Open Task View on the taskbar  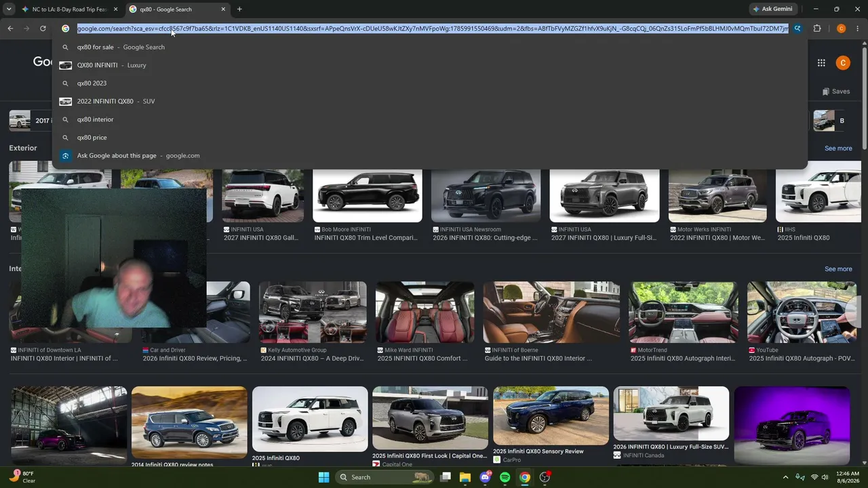pos(446,477)
